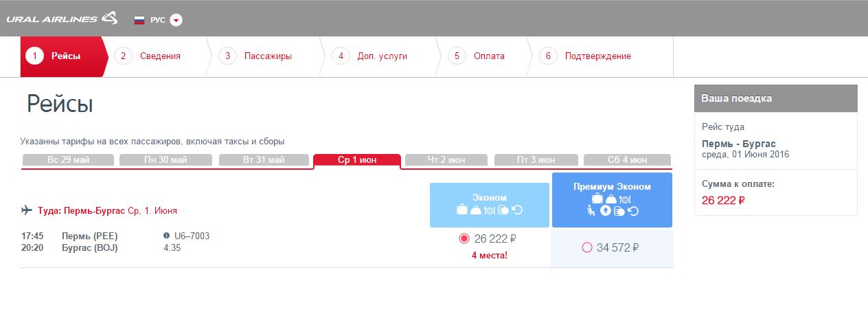This screenshot has height=310, width=868.
Task: Click the meal icon under Эконом
Action: pyautogui.click(x=490, y=210)
